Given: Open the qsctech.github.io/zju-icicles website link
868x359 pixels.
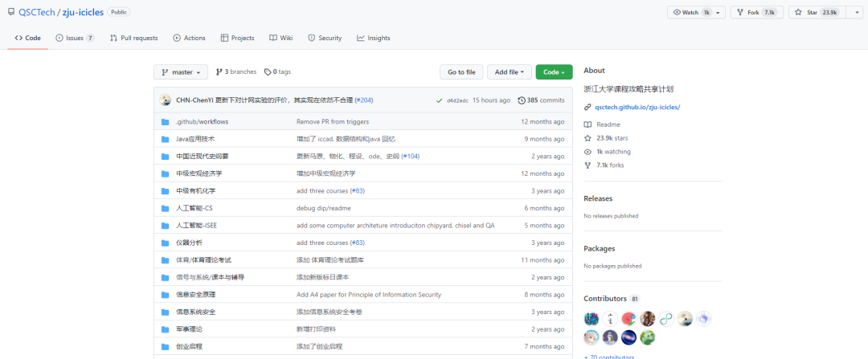Looking at the screenshot, I should point(637,108).
